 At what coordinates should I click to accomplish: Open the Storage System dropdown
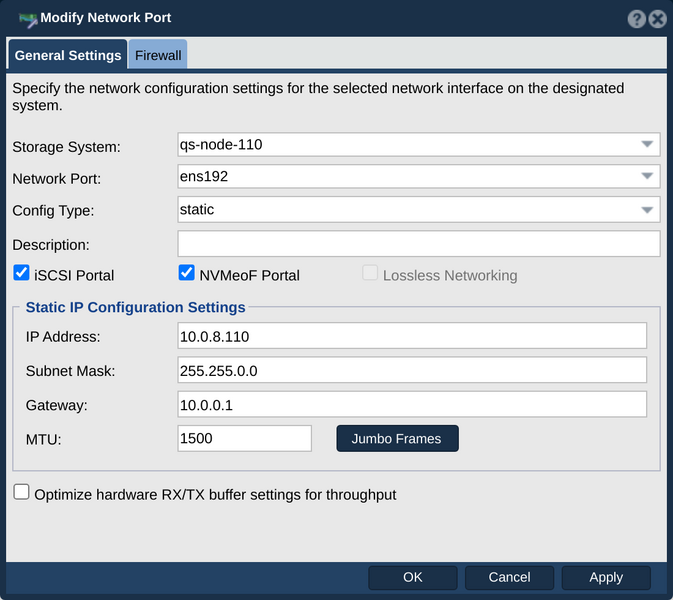tap(418, 145)
